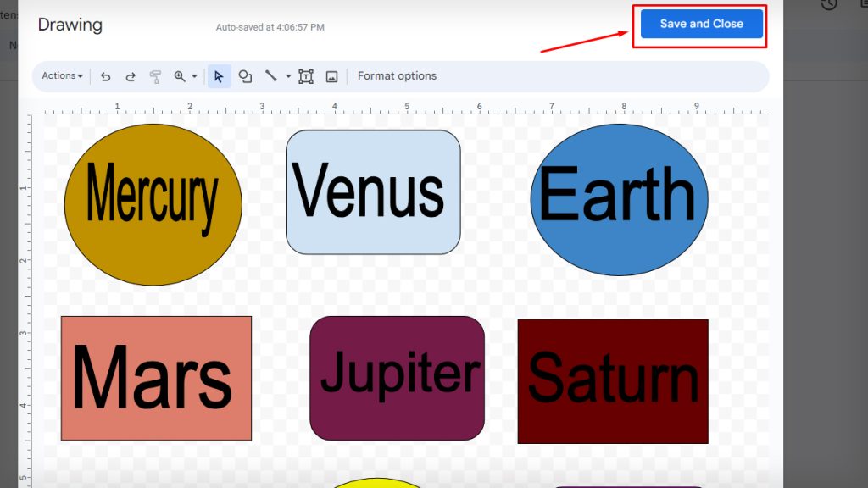Click Format options

coord(398,75)
